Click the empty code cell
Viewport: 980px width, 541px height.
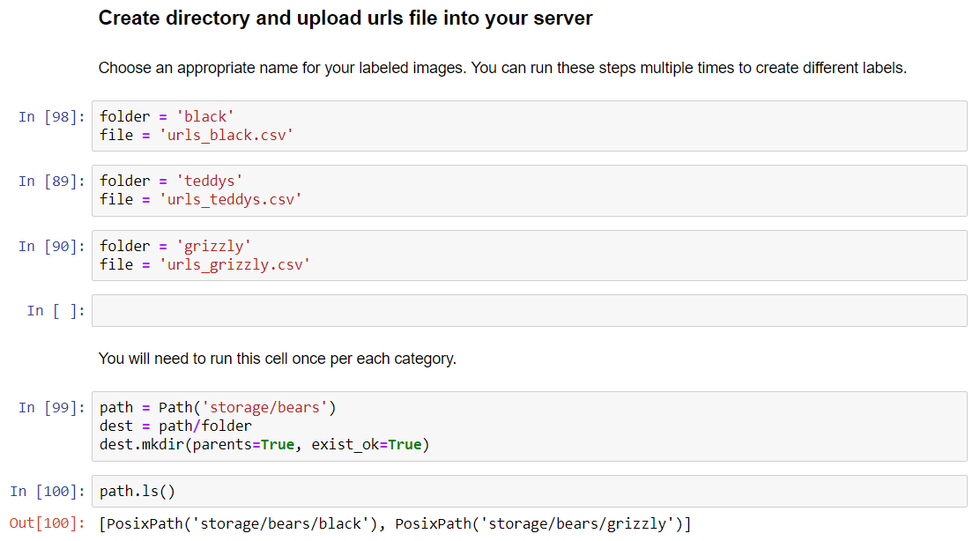[530, 310]
